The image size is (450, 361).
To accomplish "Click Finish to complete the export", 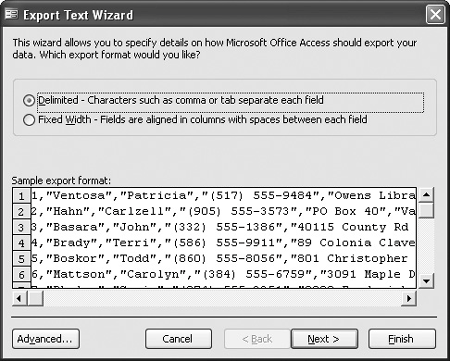I will [402, 339].
